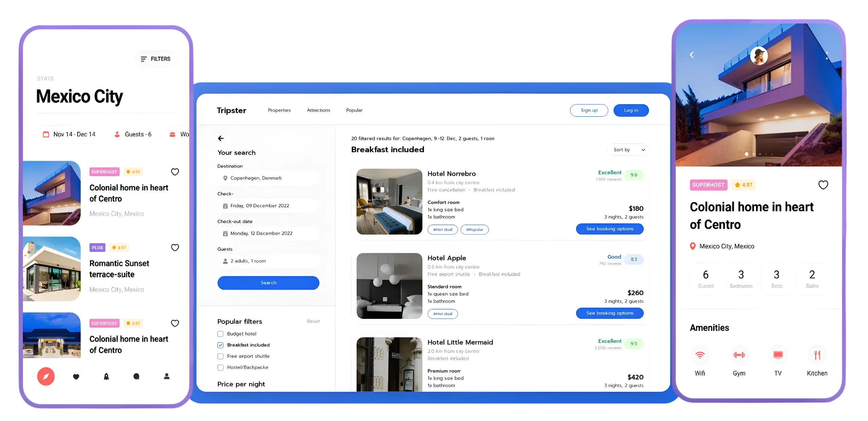Viewport: 868px width, 421px height.
Task: Open the Romantic Sunset terrace-suite thumbnail
Action: click(x=52, y=269)
